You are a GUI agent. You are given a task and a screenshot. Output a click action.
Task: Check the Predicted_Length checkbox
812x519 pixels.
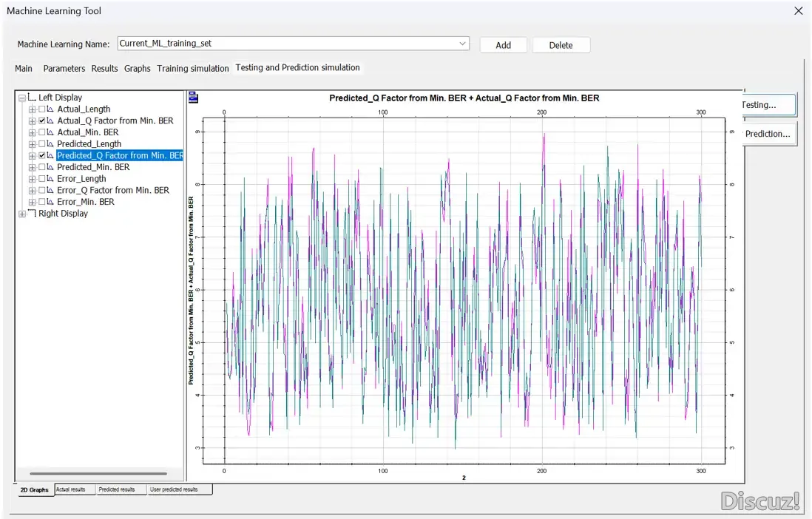click(x=42, y=144)
